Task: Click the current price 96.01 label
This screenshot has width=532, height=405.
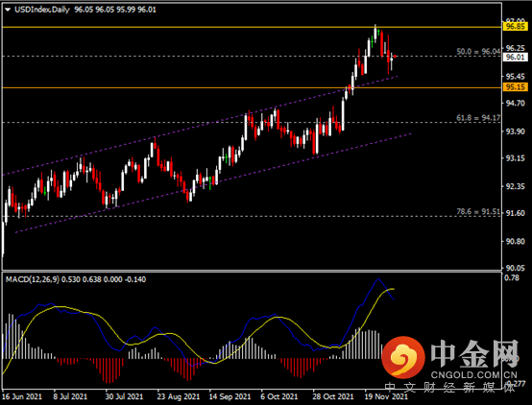Action: point(515,57)
